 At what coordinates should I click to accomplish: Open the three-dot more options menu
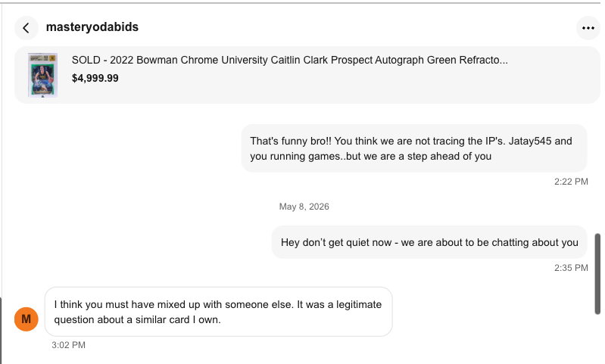(x=588, y=28)
